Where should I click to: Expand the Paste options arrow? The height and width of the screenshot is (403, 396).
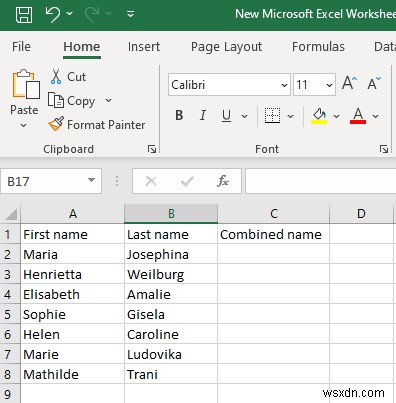[23, 126]
